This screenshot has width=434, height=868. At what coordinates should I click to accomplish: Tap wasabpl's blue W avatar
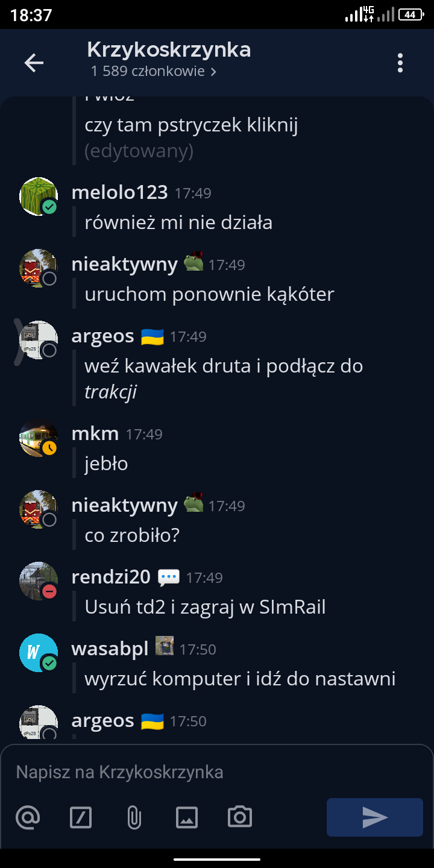(x=39, y=653)
